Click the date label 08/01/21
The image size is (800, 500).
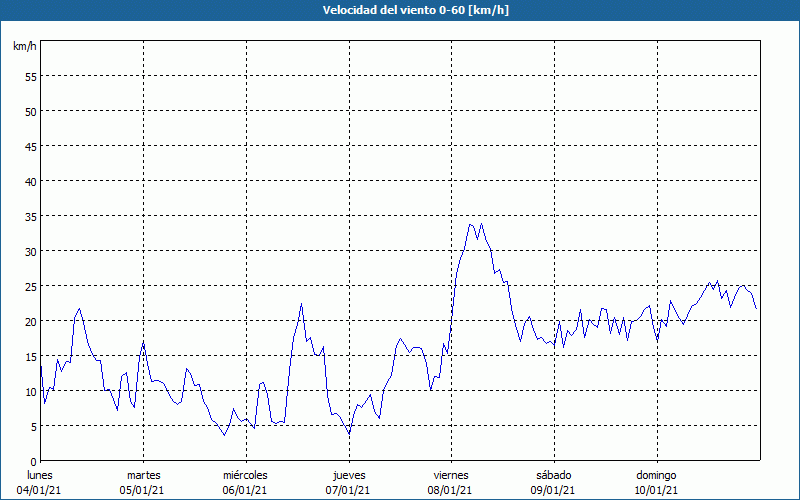tap(450, 490)
